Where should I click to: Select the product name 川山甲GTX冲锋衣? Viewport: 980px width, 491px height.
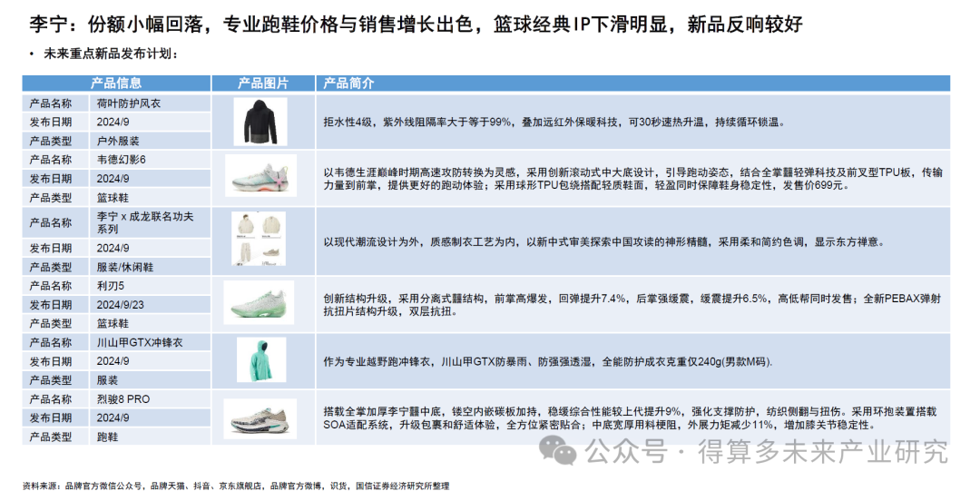tap(140, 342)
